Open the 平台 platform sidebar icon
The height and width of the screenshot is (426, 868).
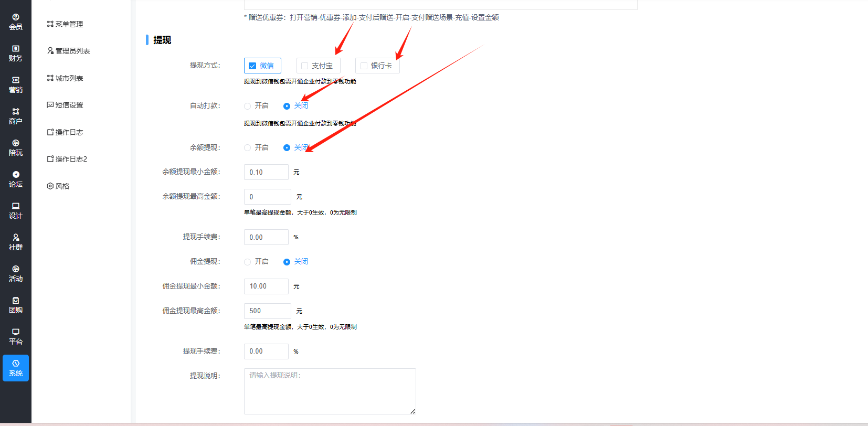(16, 336)
